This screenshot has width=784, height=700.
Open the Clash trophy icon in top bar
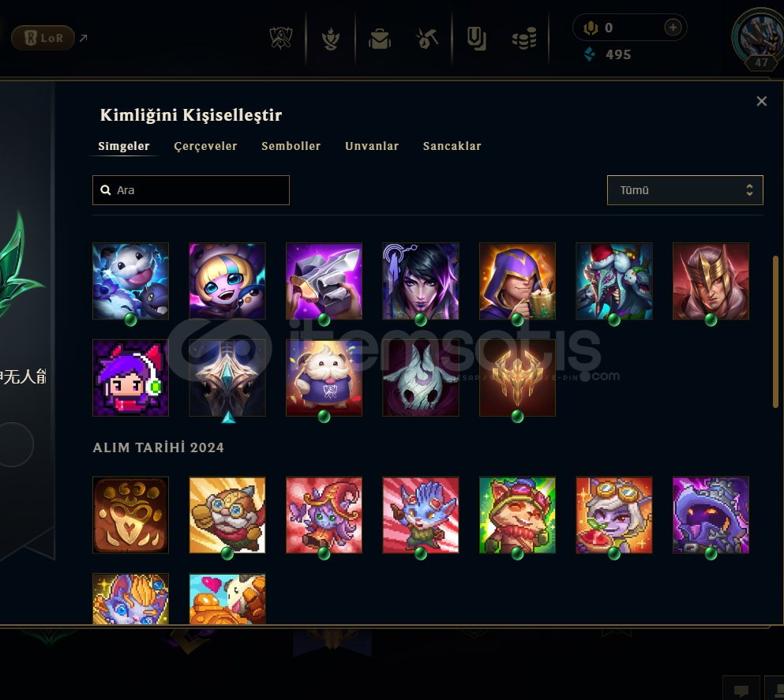tap(281, 39)
